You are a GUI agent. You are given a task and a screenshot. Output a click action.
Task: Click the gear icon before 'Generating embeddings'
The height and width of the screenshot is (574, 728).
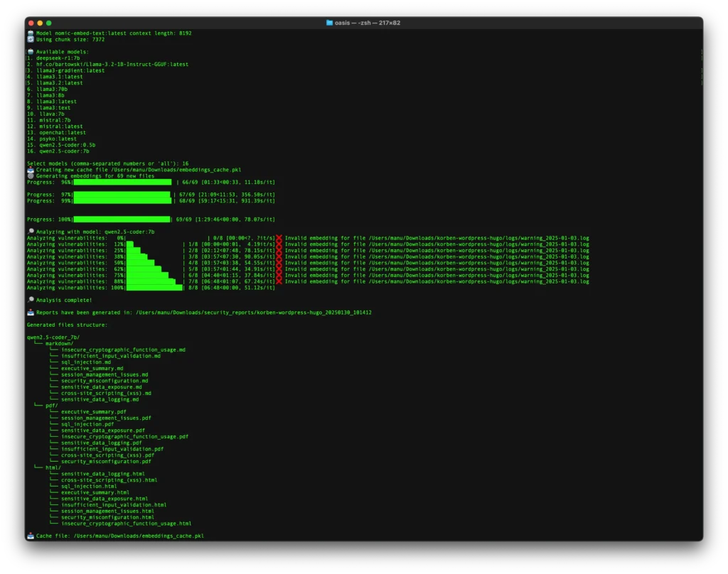point(31,176)
